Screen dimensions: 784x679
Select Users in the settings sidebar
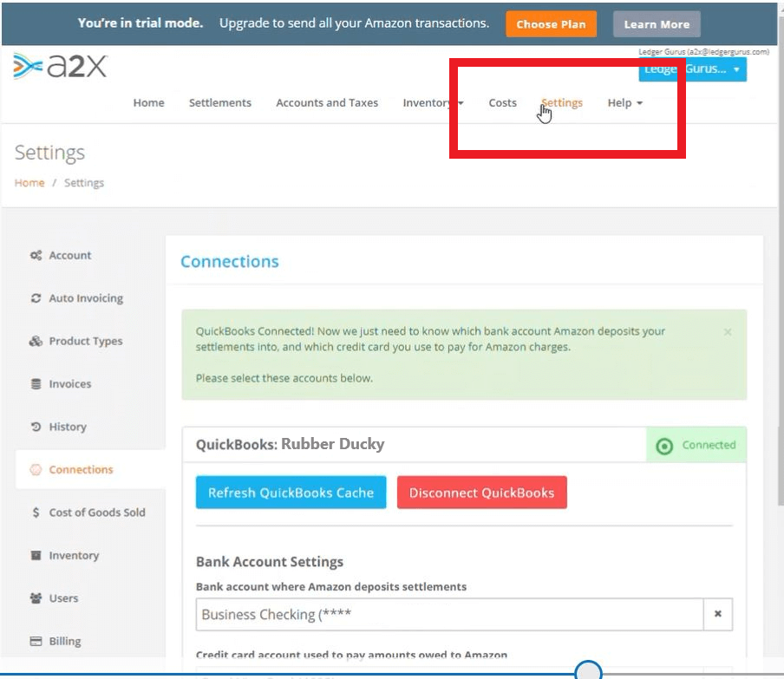tap(63, 598)
